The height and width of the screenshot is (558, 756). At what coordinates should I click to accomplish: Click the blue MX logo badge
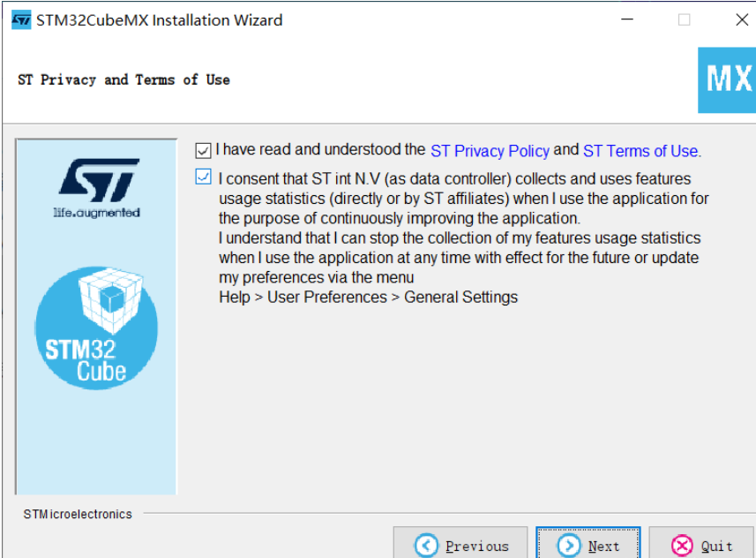(x=727, y=80)
